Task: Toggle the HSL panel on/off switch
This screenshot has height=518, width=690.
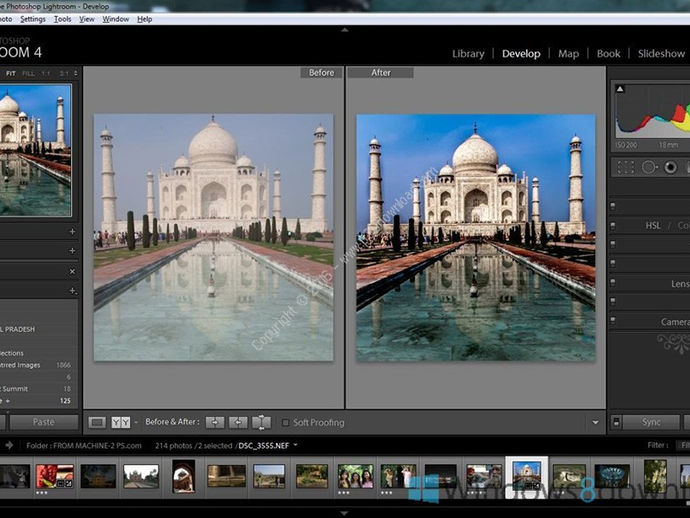Action: pyautogui.click(x=613, y=226)
